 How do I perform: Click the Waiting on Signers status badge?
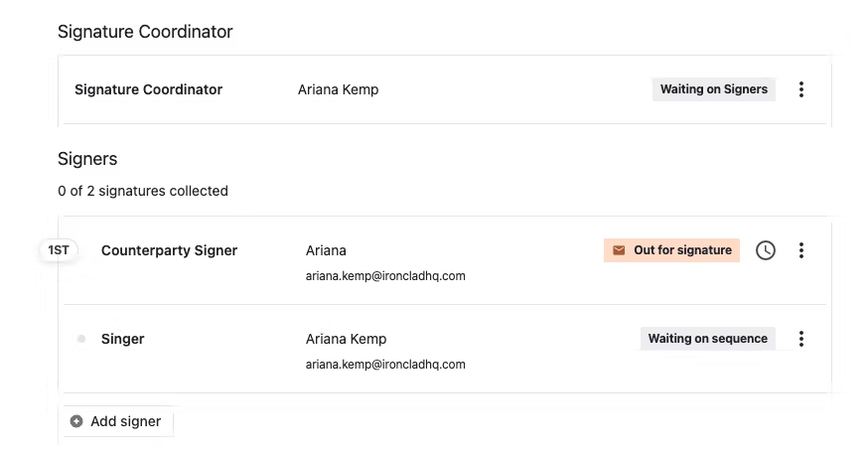pos(713,89)
